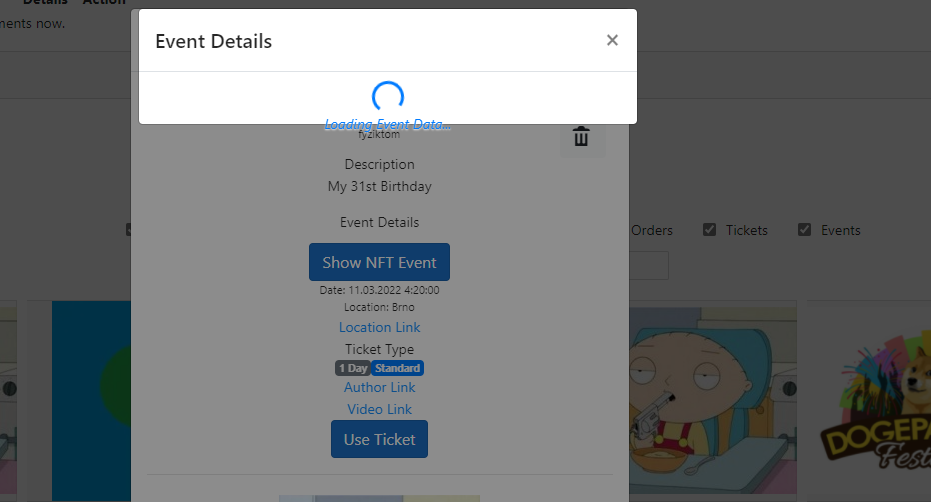Close the Event Details modal
This screenshot has width=931, height=502.
pos(612,40)
